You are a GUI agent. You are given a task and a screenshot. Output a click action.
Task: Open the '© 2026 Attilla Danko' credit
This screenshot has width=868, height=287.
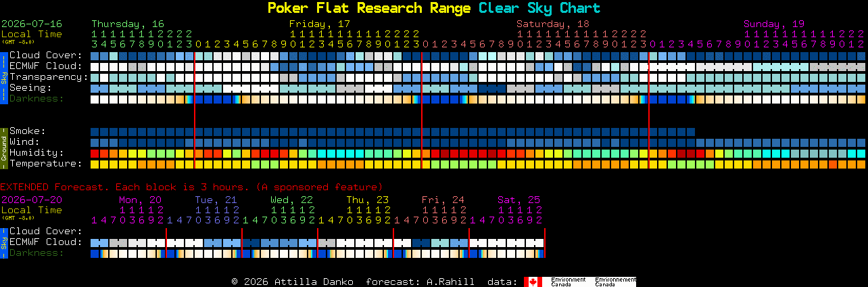293,282
